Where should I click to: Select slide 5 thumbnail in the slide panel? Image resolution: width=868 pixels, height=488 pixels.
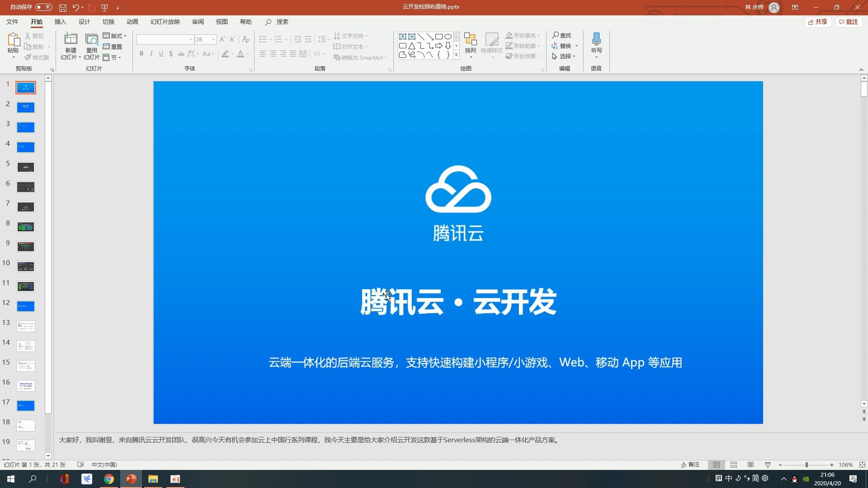click(26, 167)
